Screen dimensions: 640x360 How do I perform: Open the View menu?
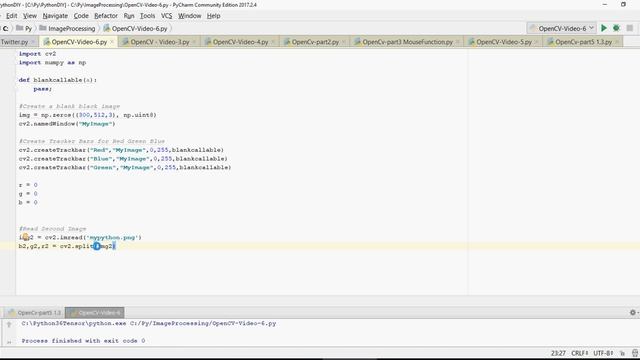coord(29,16)
